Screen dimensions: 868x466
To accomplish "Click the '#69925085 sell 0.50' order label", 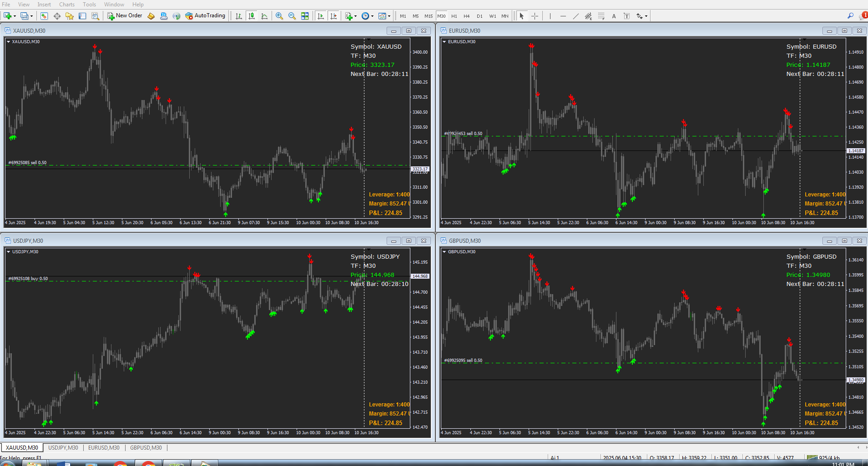I will (27, 163).
